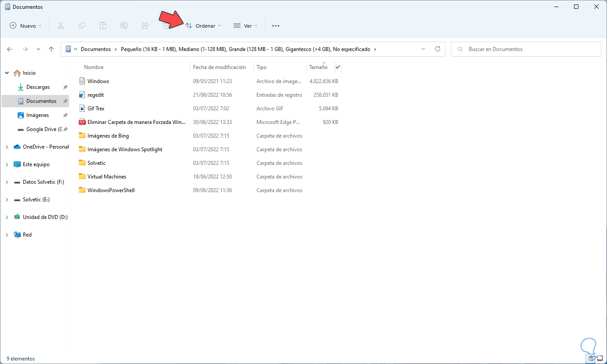Open the Nuevo menu button
Image resolution: width=607 pixels, height=364 pixels.
coord(26,25)
